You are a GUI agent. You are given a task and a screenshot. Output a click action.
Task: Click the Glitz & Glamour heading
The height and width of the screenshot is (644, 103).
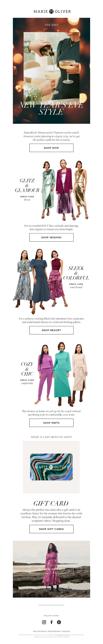point(27,185)
